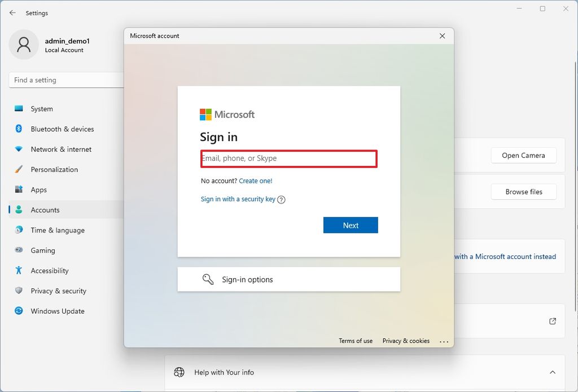Click the Browse files button
The image size is (578, 392).
[523, 191]
